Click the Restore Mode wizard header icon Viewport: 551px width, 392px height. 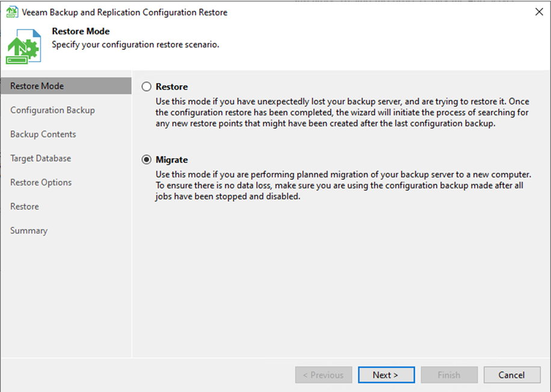23,46
